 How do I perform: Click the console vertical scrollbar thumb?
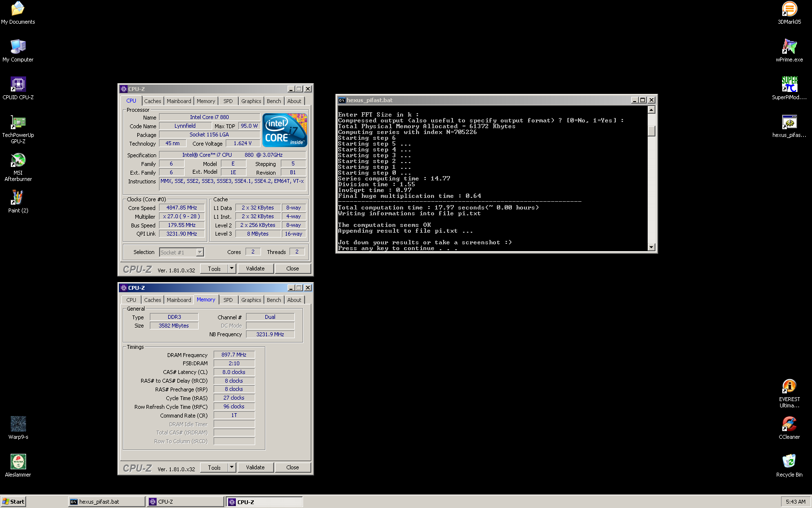tap(651, 131)
